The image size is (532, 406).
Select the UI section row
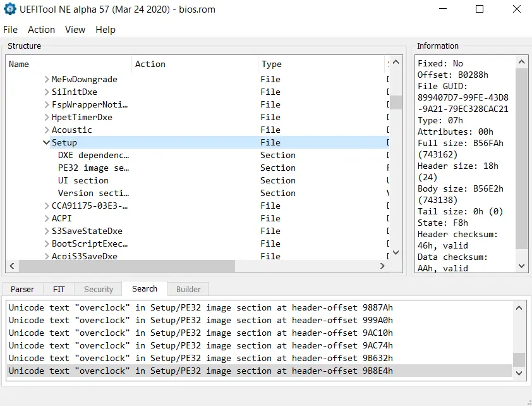coord(198,180)
